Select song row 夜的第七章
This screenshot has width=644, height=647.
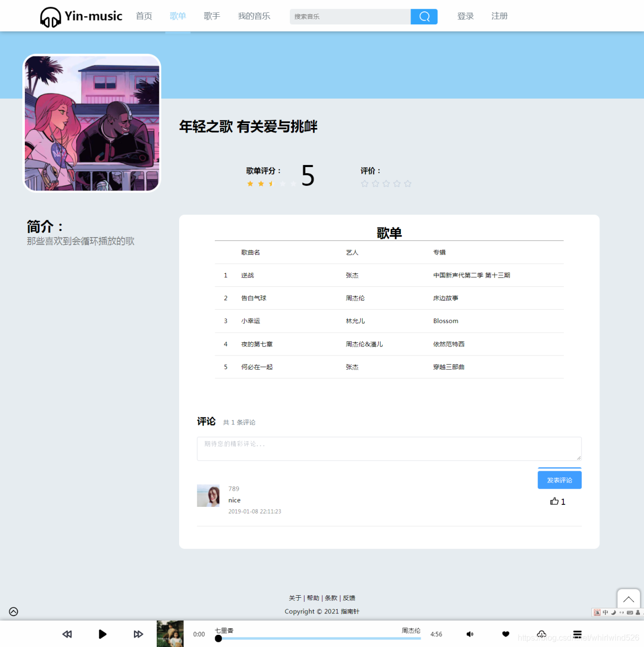389,344
